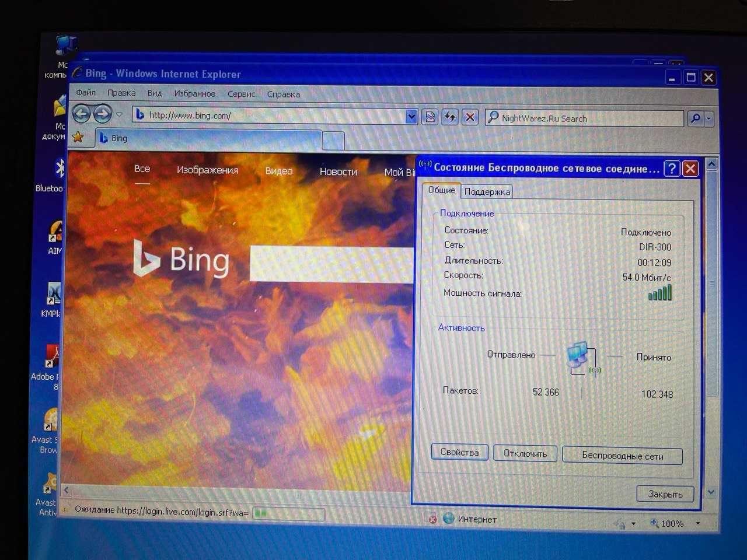This screenshot has width=747, height=560.
Task: Click the Интернет zone globe icon
Action: (448, 518)
